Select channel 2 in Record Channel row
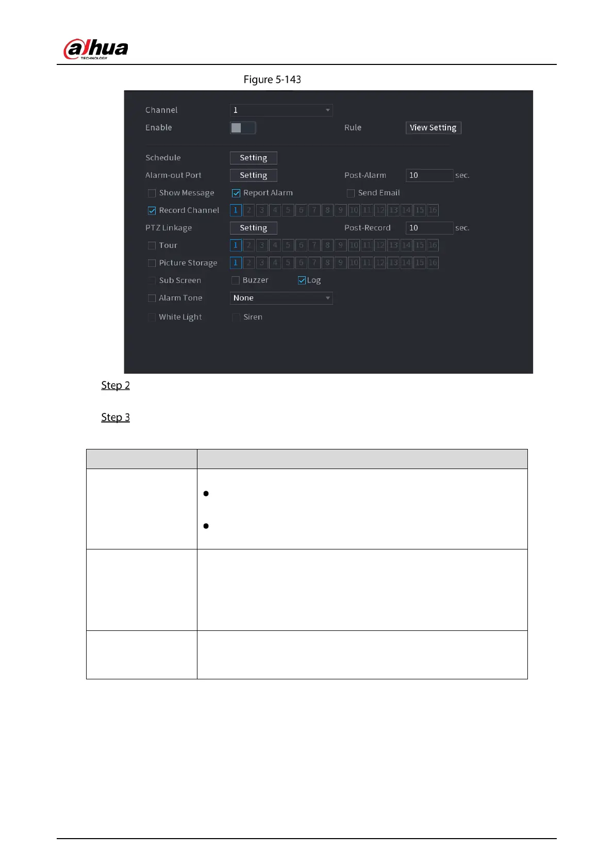The image size is (614, 868). [248, 210]
